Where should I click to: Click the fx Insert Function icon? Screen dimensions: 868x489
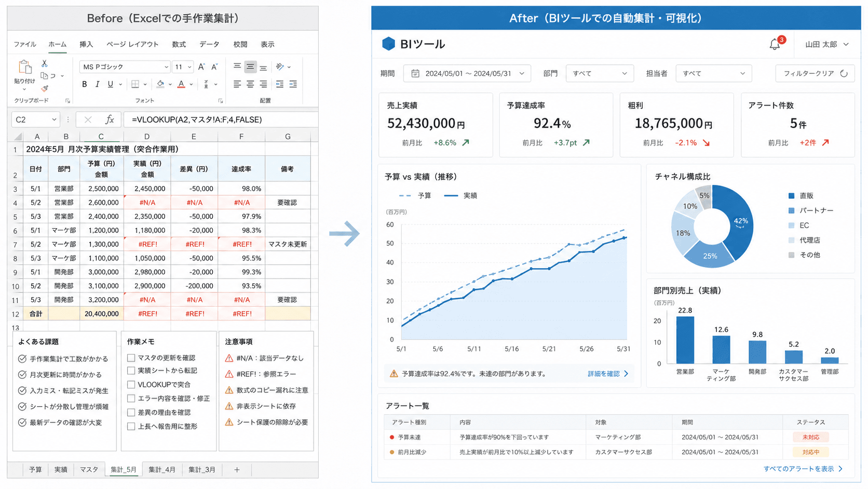[110, 120]
